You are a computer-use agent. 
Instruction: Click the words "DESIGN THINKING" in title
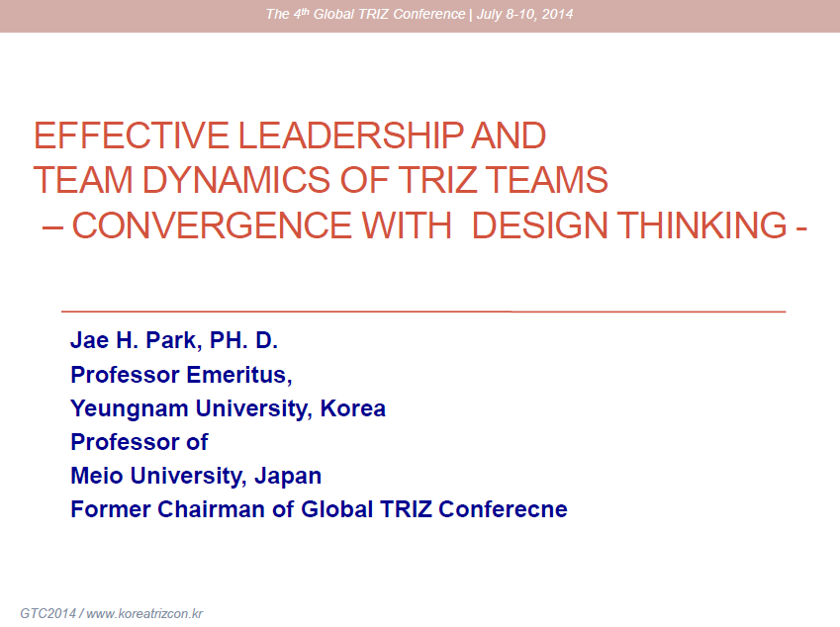click(628, 225)
